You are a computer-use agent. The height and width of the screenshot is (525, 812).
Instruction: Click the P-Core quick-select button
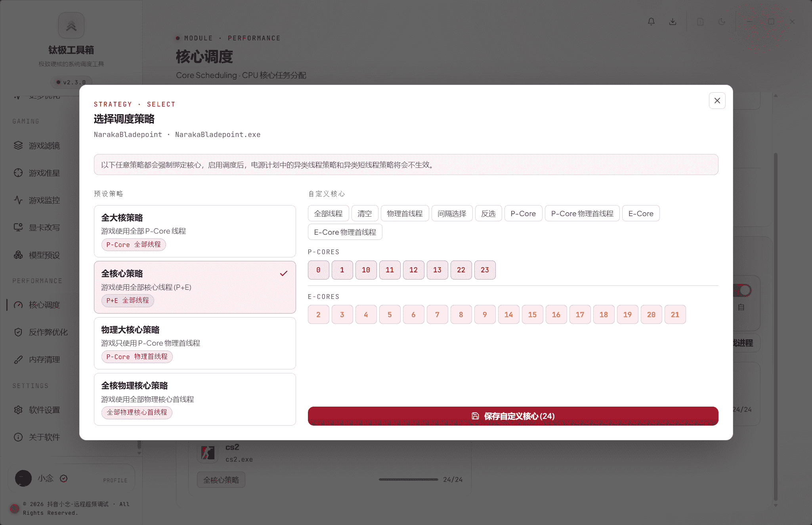[x=523, y=213]
